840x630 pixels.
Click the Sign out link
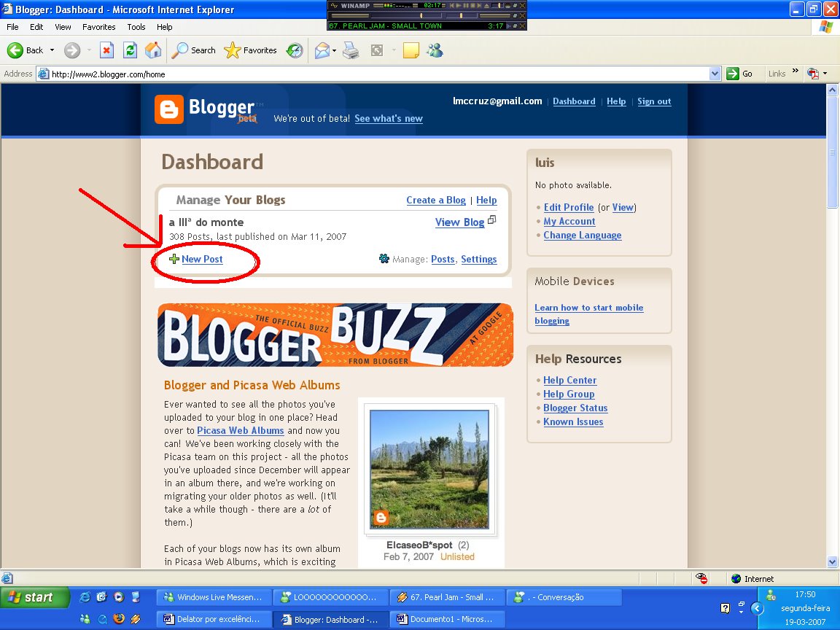(654, 101)
